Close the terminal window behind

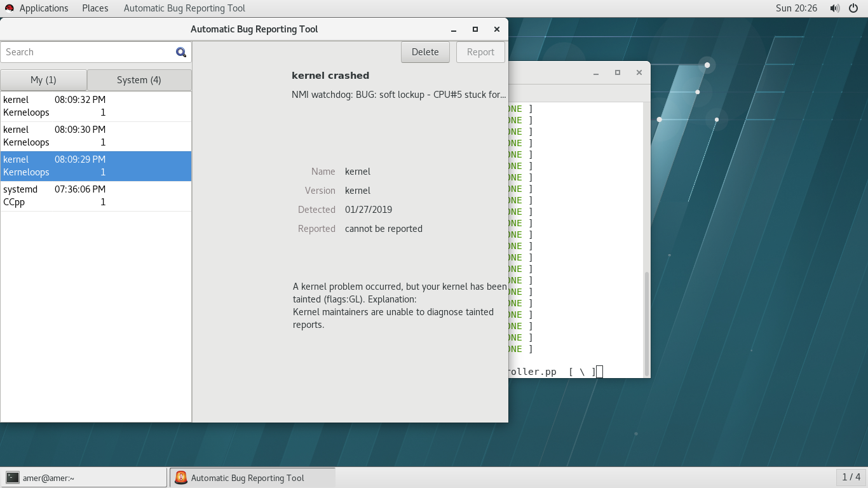pos(639,73)
